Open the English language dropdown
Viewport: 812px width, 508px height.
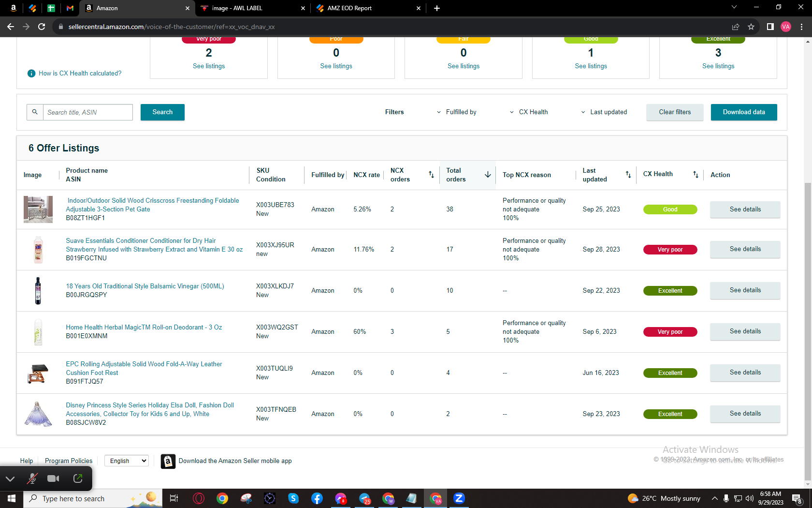(x=127, y=461)
